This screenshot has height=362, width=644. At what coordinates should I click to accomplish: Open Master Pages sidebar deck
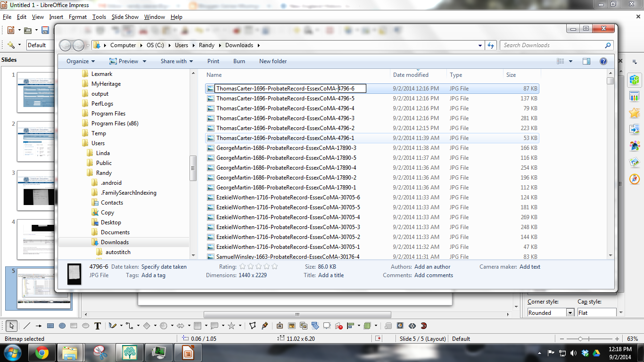click(635, 97)
